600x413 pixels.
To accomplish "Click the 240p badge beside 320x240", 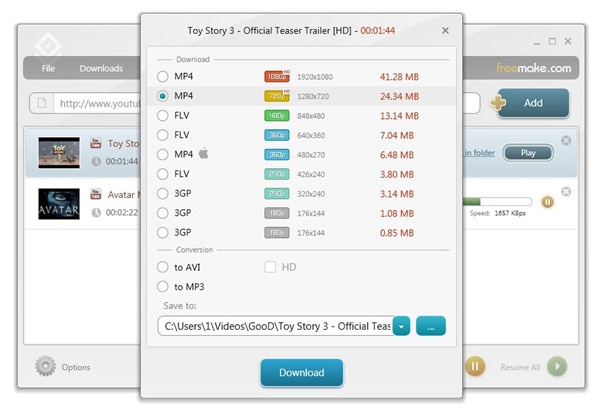I will coord(277,194).
